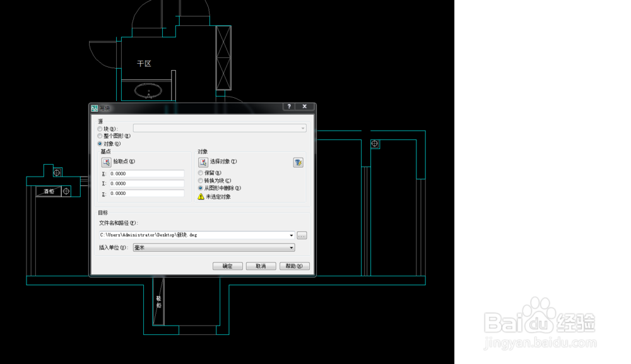The image size is (631, 364).
Task: Select the 对象 source radio button
Action: (x=100, y=144)
